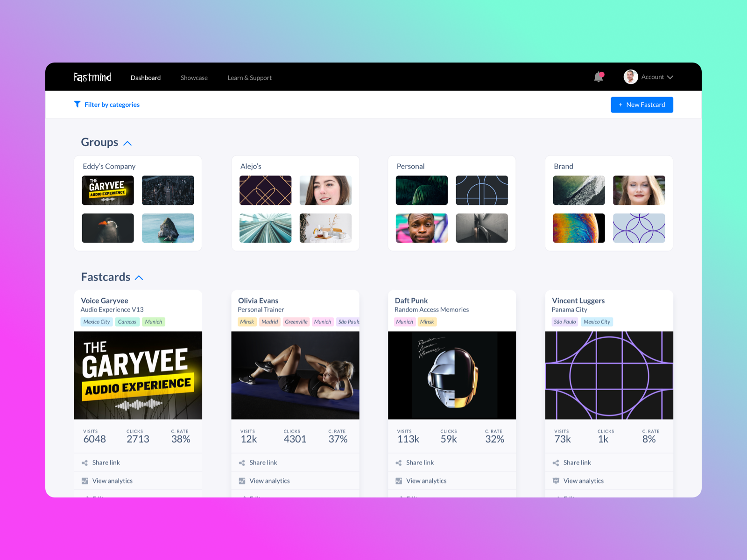Click the Caracas tag on Voice Garyvee
Viewport: 747px width, 560px height.
[127, 322]
